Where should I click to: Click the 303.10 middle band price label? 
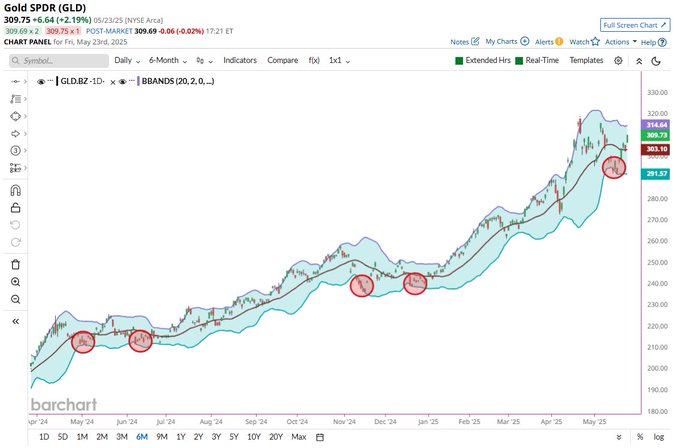[657, 149]
